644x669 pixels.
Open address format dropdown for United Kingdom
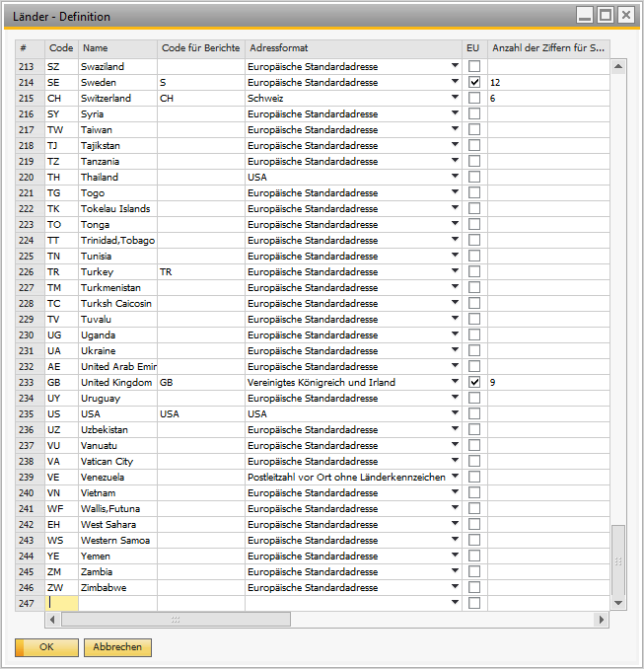coord(455,382)
